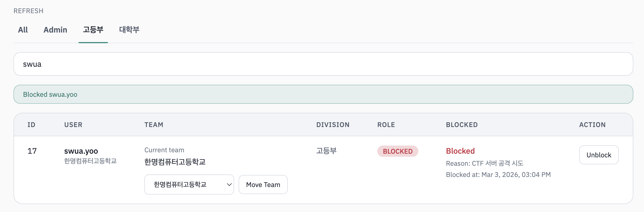Image resolution: width=644 pixels, height=212 pixels.
Task: Click the REFRESH link at top
Action: coord(28,11)
